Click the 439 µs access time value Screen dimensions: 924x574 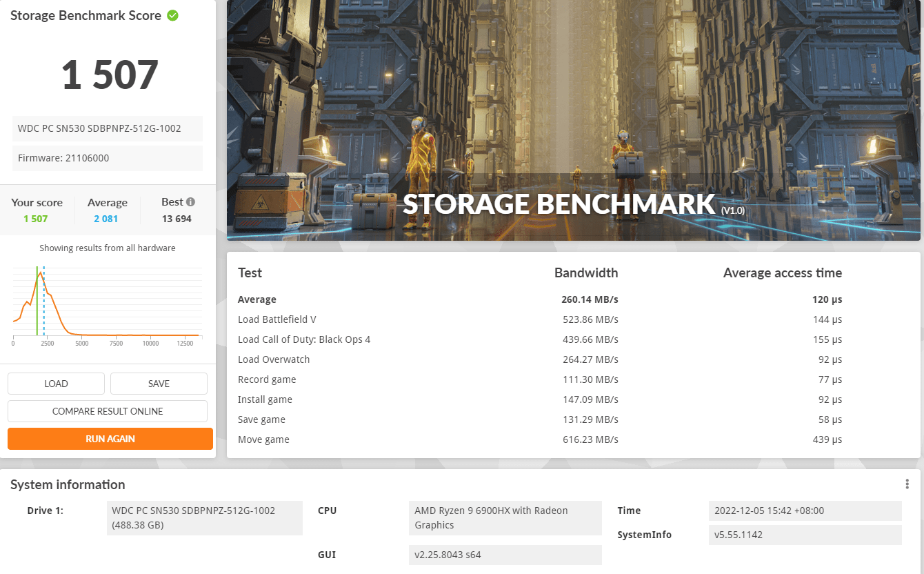(x=827, y=439)
